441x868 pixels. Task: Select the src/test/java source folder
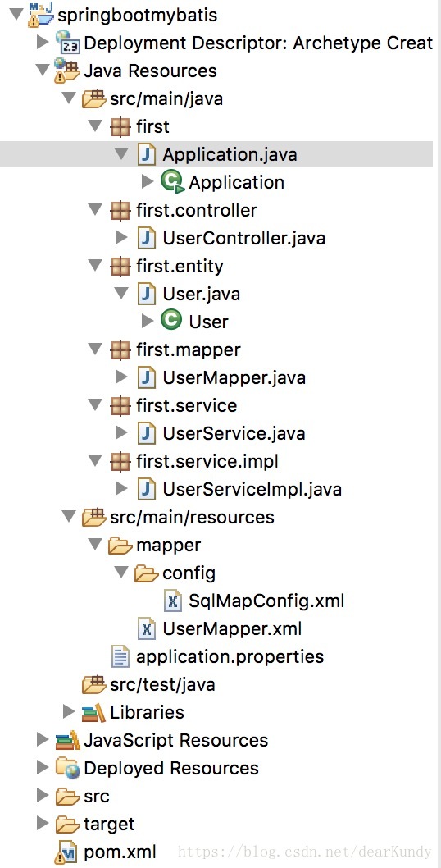coord(162,685)
